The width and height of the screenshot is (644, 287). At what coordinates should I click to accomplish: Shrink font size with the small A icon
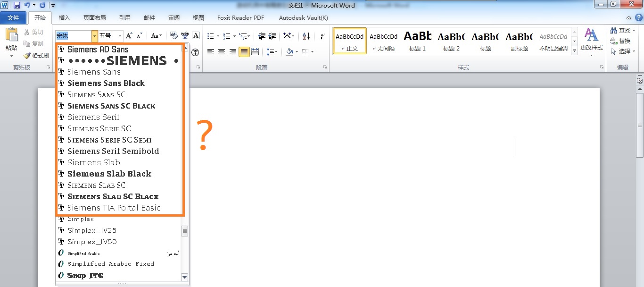pos(140,36)
